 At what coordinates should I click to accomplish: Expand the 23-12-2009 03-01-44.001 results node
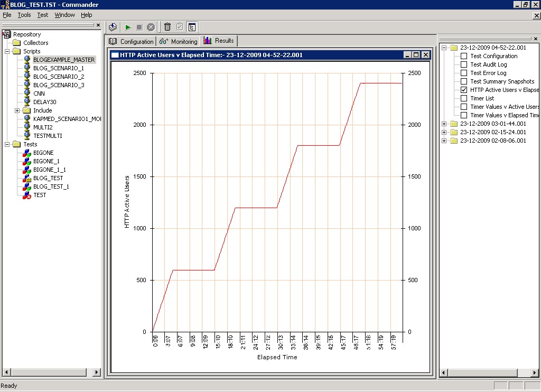[444, 124]
